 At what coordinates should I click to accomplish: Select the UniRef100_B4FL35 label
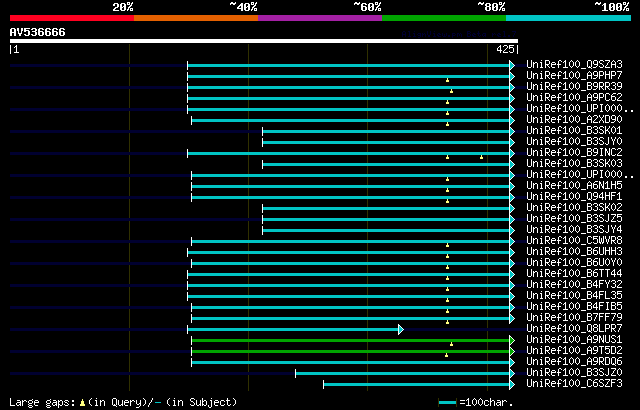[574, 296]
